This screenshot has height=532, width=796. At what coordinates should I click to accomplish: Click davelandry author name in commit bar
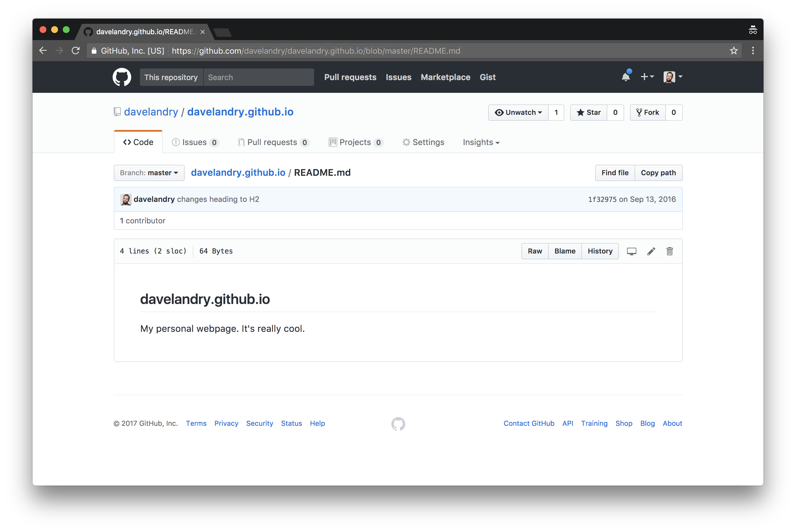click(154, 200)
